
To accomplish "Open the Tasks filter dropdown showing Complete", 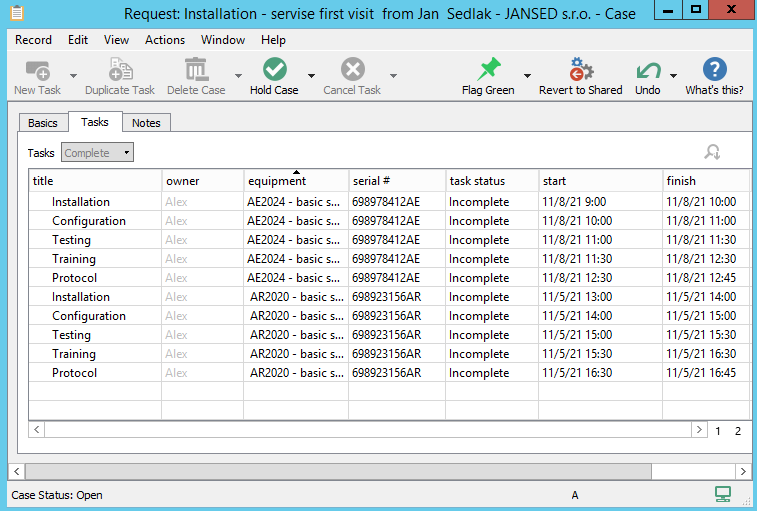I will [x=97, y=153].
